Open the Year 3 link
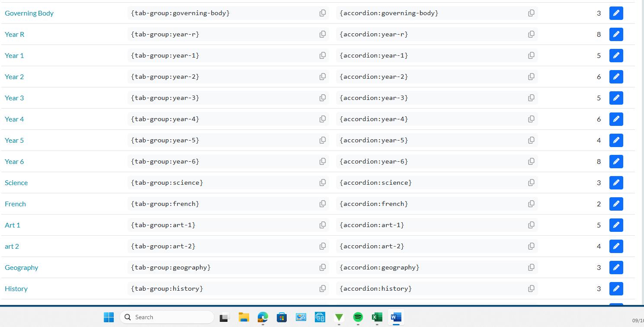The height and width of the screenshot is (327, 644). [x=14, y=98]
